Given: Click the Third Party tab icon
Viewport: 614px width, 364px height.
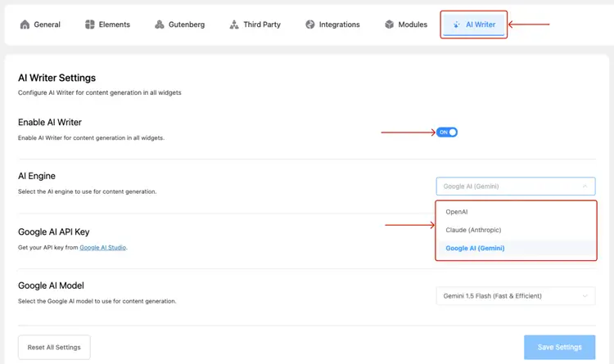Looking at the screenshot, I should tap(234, 25).
